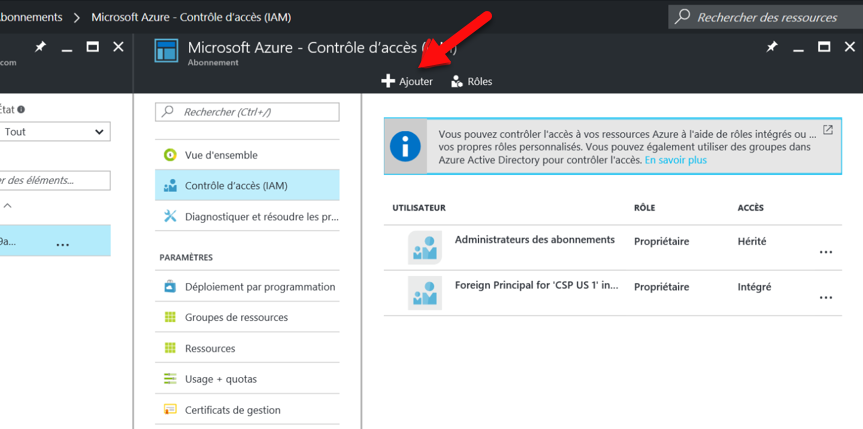Open the ellipsis menu on subscription row
Image resolution: width=863 pixels, height=429 pixels.
click(x=63, y=244)
